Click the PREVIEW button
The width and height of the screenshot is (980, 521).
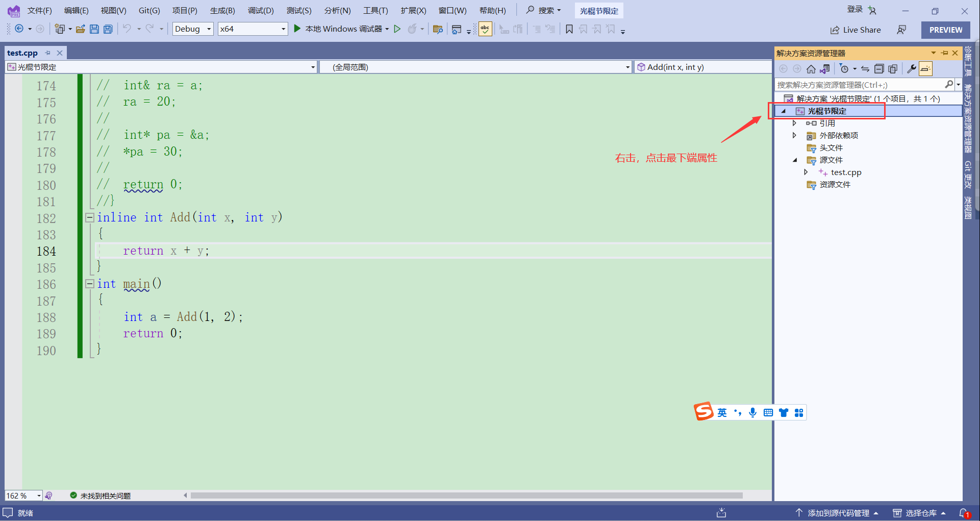(x=946, y=30)
